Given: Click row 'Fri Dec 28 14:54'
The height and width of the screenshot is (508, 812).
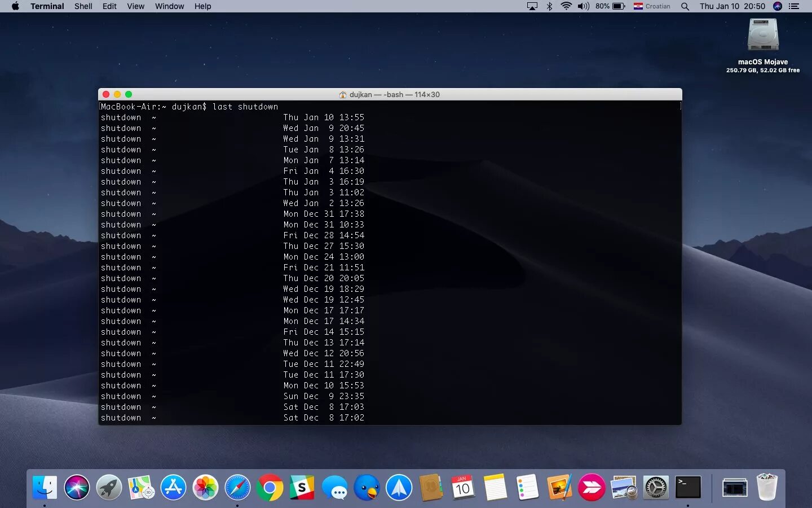Looking at the screenshot, I should point(232,235).
